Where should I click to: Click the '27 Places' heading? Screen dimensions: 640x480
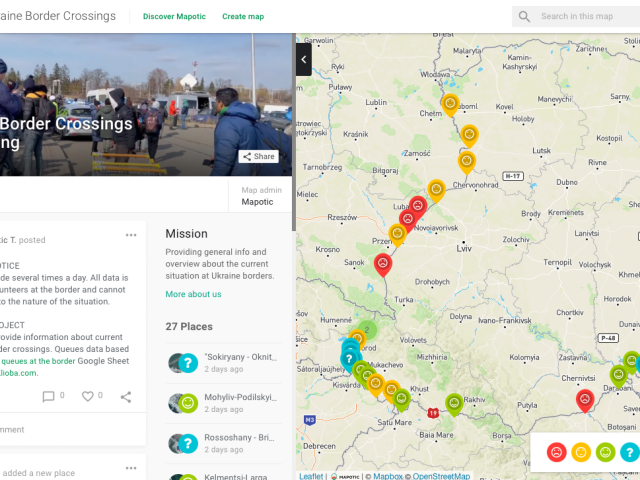(189, 327)
